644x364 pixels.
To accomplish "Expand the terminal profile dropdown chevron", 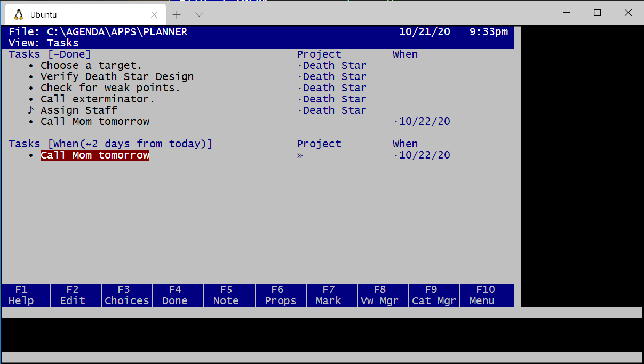I will [199, 14].
